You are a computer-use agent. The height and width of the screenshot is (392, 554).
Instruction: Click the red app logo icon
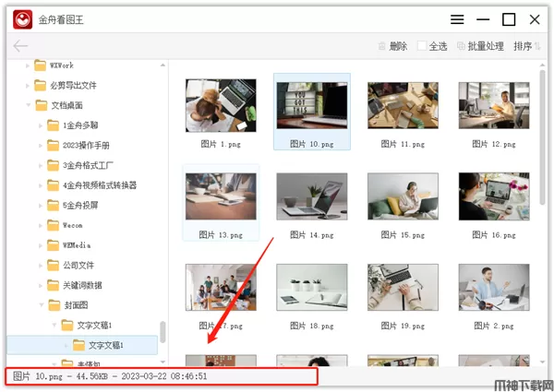[x=22, y=19]
